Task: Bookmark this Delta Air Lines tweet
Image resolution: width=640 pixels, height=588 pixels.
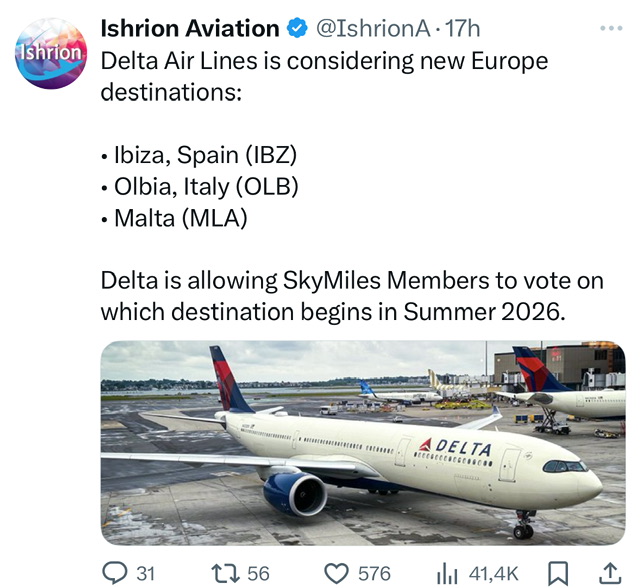Action: pyautogui.click(x=559, y=573)
